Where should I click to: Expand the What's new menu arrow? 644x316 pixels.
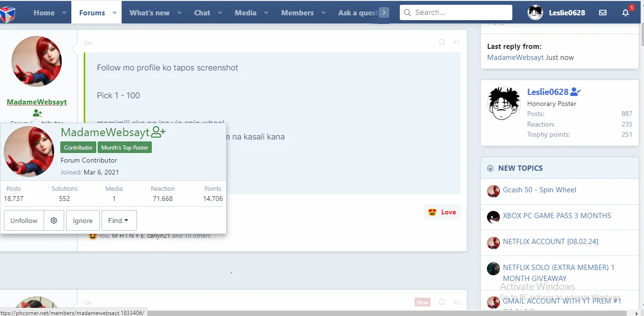click(x=179, y=13)
